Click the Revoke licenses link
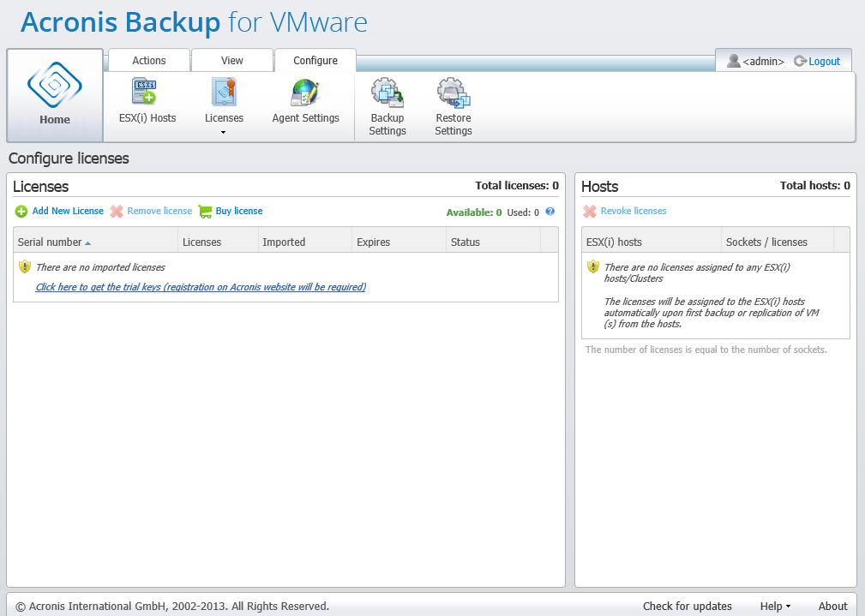865x616 pixels. (634, 212)
